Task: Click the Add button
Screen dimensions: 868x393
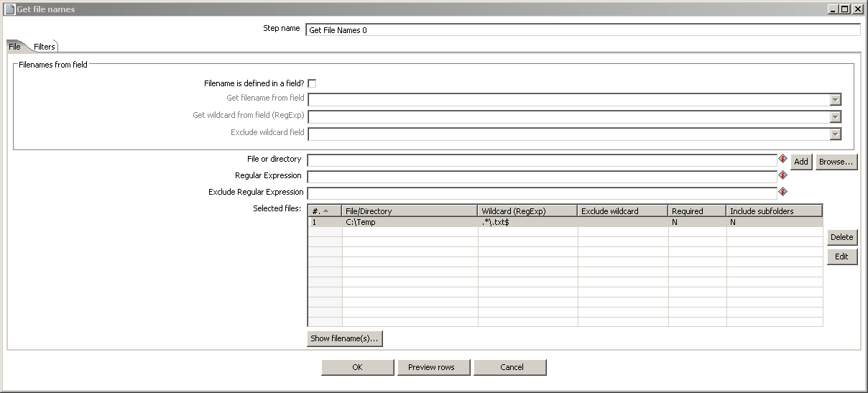Action: pyautogui.click(x=801, y=162)
